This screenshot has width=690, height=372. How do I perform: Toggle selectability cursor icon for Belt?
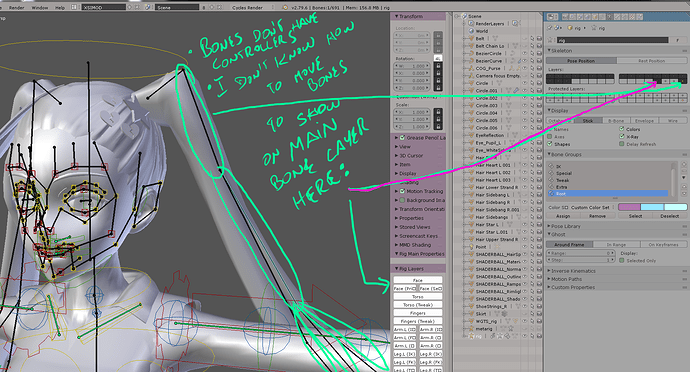tap(532, 38)
